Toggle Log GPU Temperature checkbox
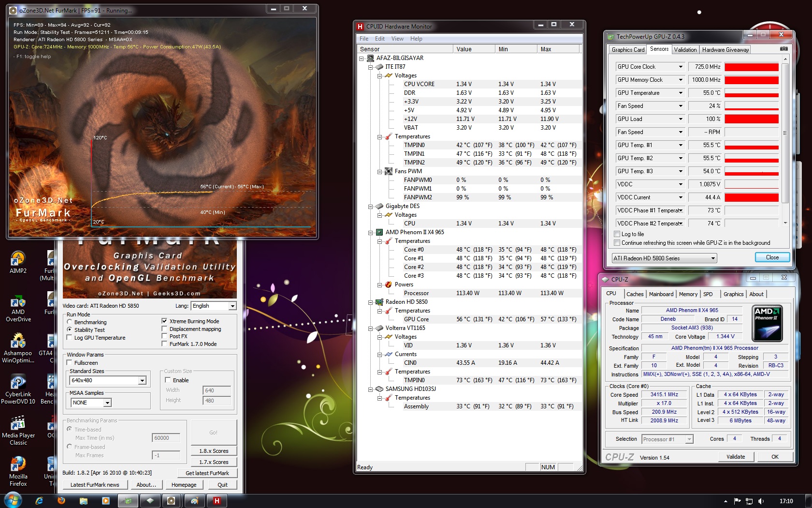The width and height of the screenshot is (812, 508). click(x=70, y=338)
